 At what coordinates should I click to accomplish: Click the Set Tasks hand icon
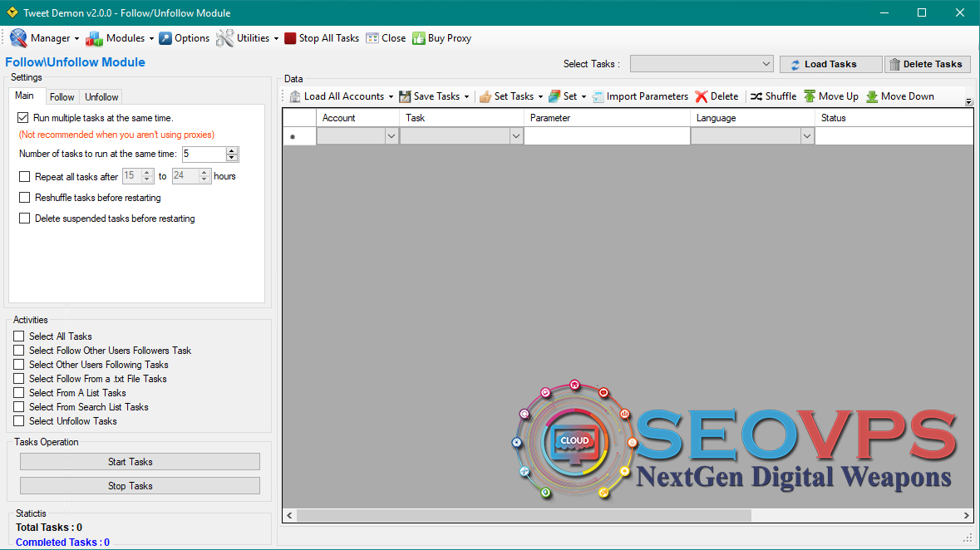[x=485, y=96]
